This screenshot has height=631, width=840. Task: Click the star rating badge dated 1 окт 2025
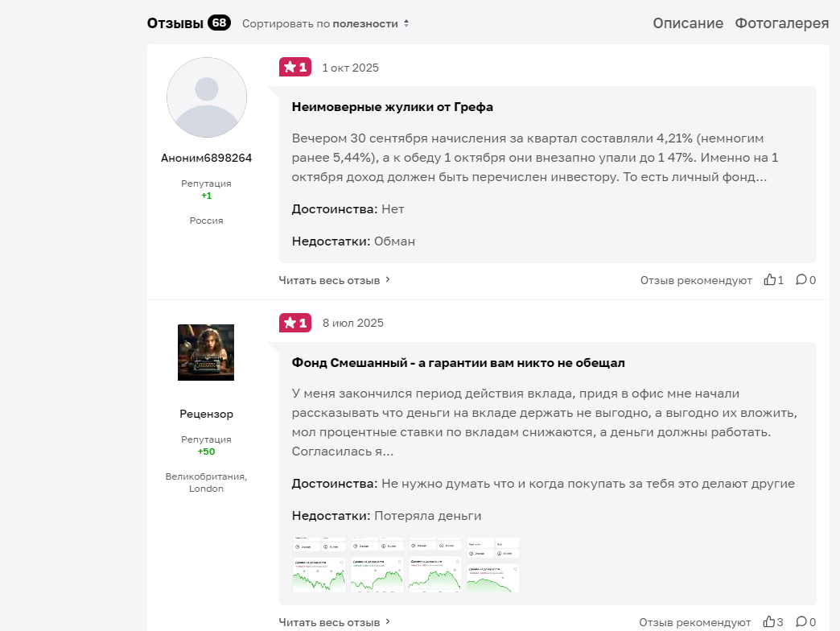point(295,68)
